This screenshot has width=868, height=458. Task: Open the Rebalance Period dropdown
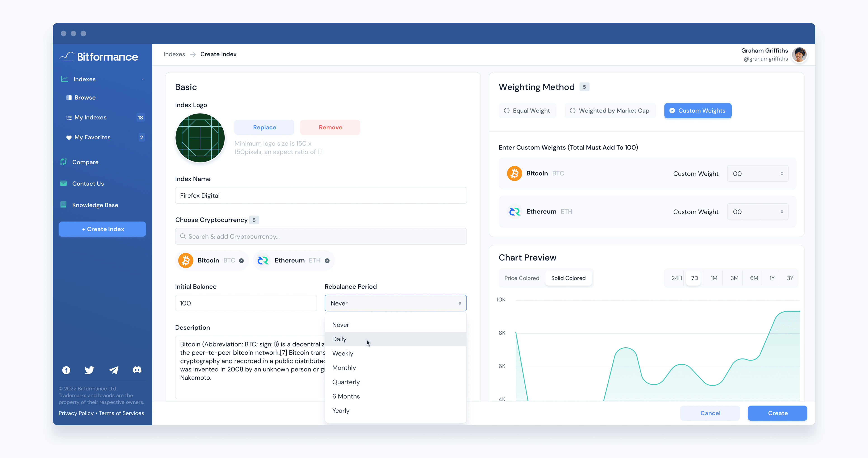click(396, 303)
